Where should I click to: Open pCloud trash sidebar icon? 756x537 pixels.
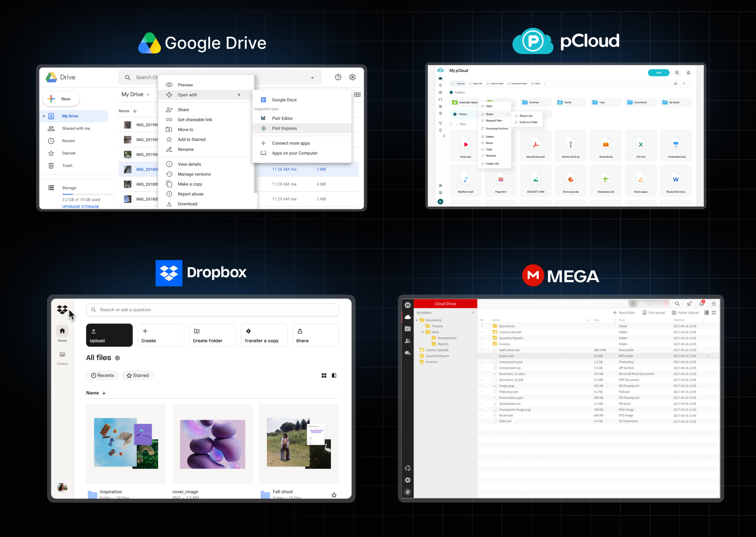tap(440, 130)
